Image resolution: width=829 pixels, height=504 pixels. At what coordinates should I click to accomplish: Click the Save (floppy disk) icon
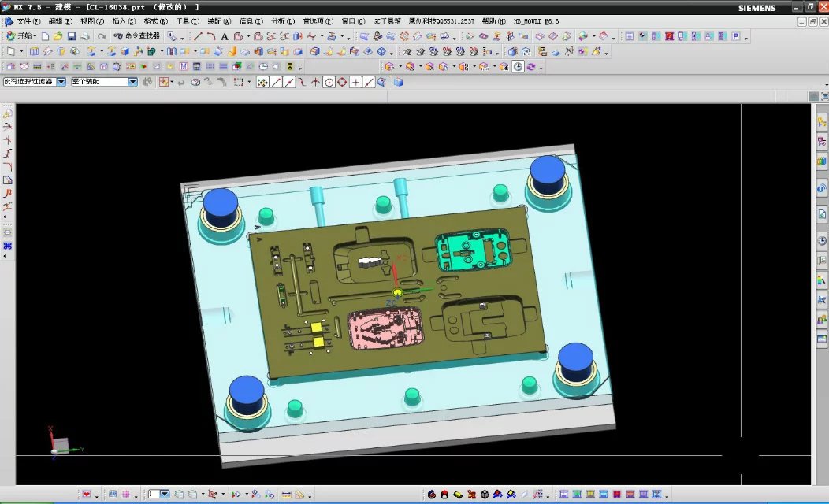(72, 36)
